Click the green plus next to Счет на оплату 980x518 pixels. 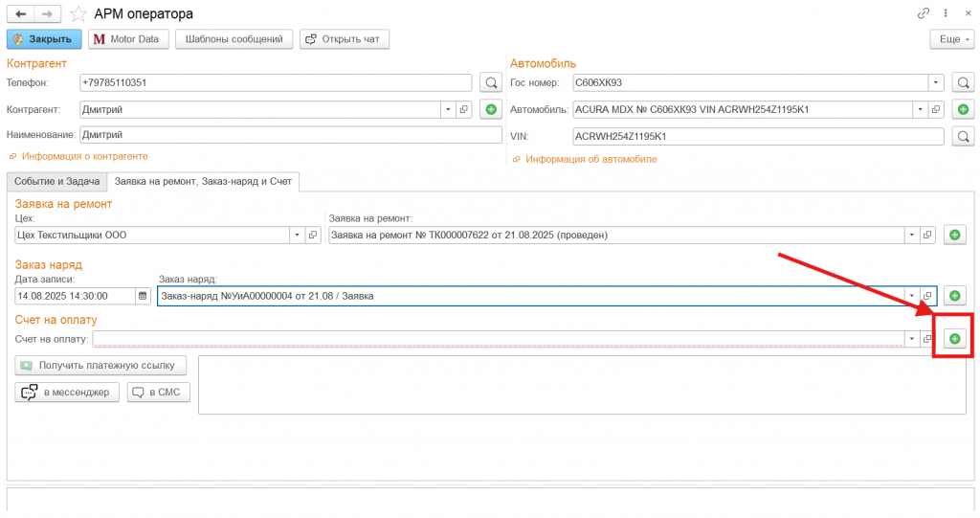coord(954,339)
